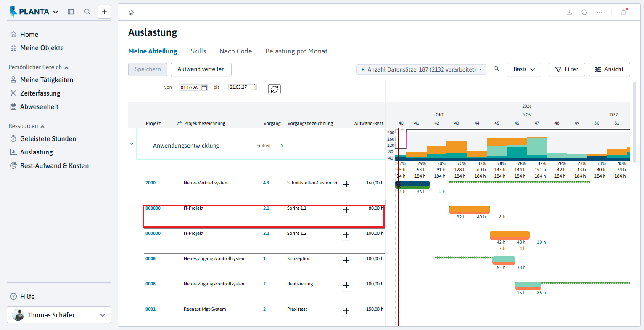Open the calendar picker for start date
Image resolution: width=644 pixels, height=330 pixels.
point(204,88)
